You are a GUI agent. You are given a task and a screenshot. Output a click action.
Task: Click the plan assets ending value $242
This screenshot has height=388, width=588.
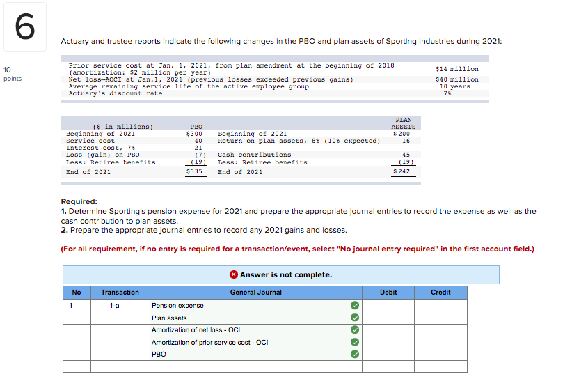(x=402, y=171)
